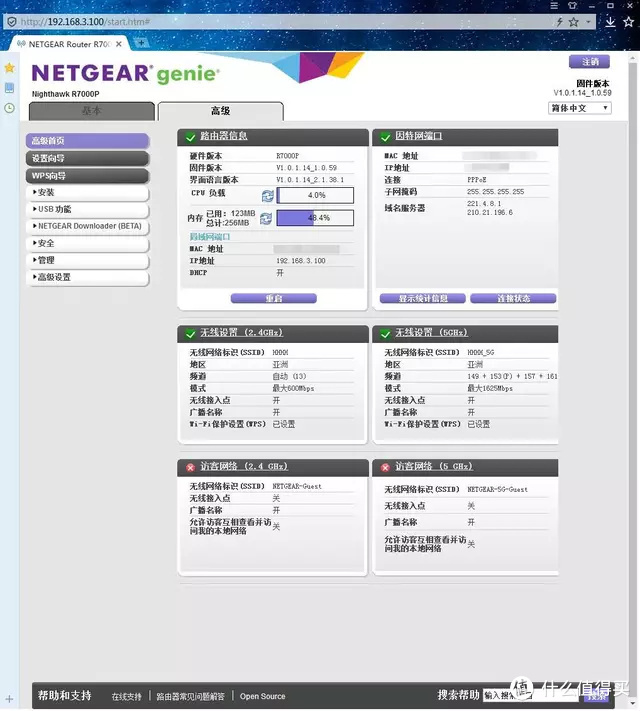This screenshot has width=640, height=711.
Task: Expand the 高级设置 menu section
Action: (88, 277)
